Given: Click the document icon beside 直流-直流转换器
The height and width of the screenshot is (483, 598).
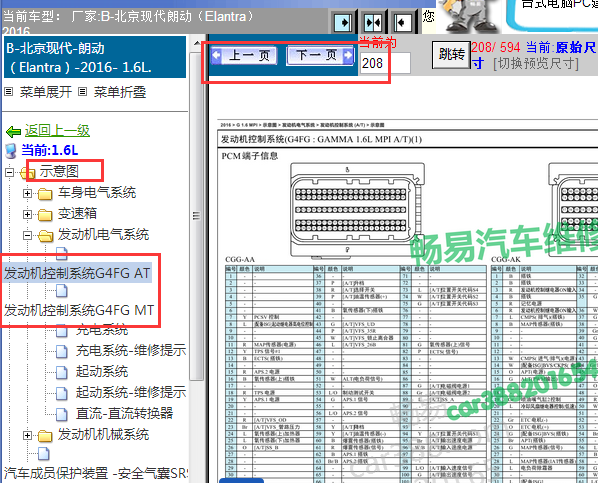Looking at the screenshot, I should 62,414.
